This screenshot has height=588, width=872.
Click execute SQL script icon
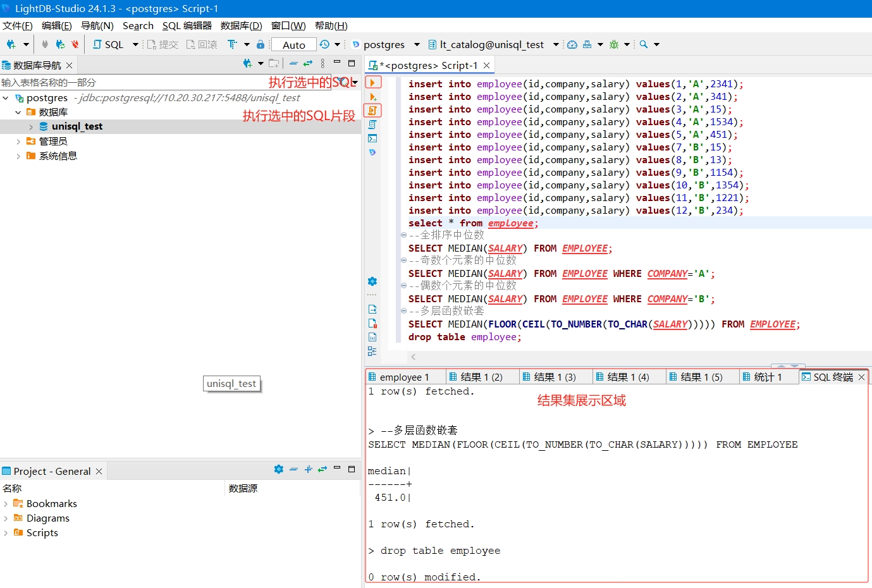click(x=372, y=110)
